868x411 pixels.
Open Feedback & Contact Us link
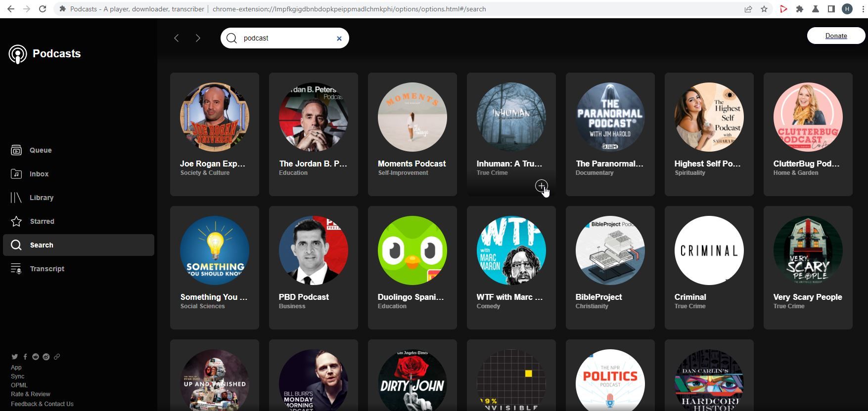[x=42, y=404]
